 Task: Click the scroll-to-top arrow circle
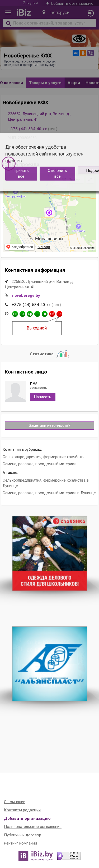tap(8, 164)
